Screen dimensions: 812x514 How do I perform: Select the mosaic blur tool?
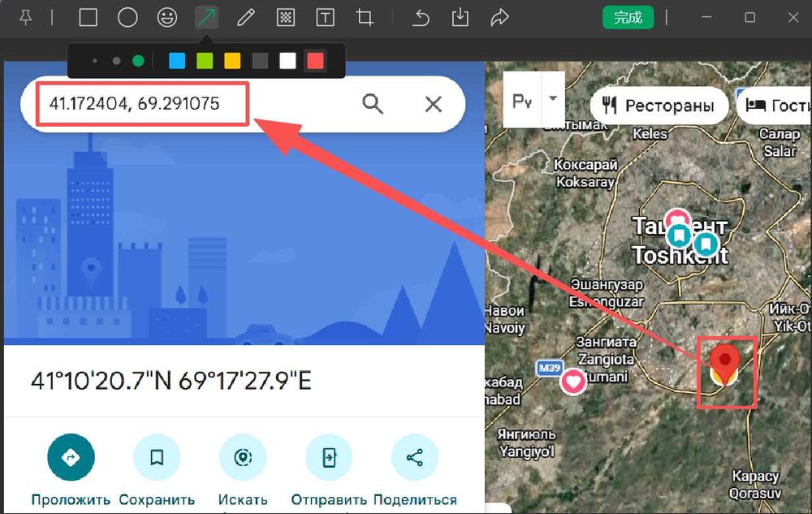pos(285,18)
